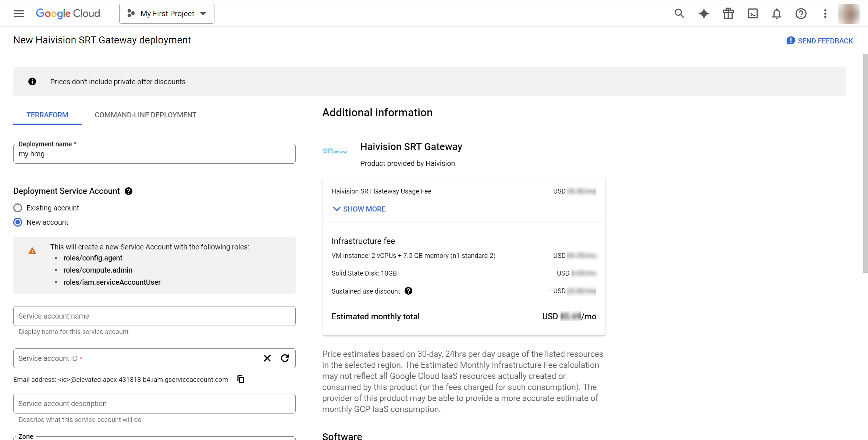
Task: Click the search magnifier icon
Action: [x=679, y=14]
